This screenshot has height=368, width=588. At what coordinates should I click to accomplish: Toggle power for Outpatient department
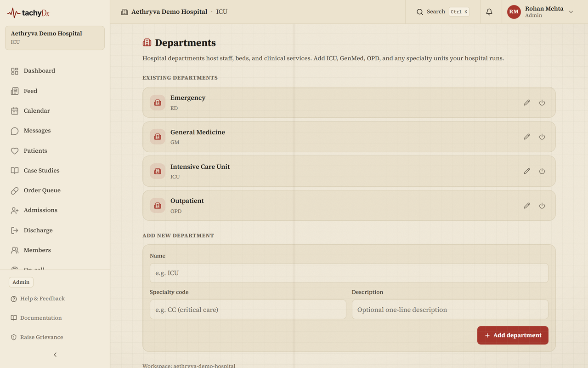[x=542, y=206]
